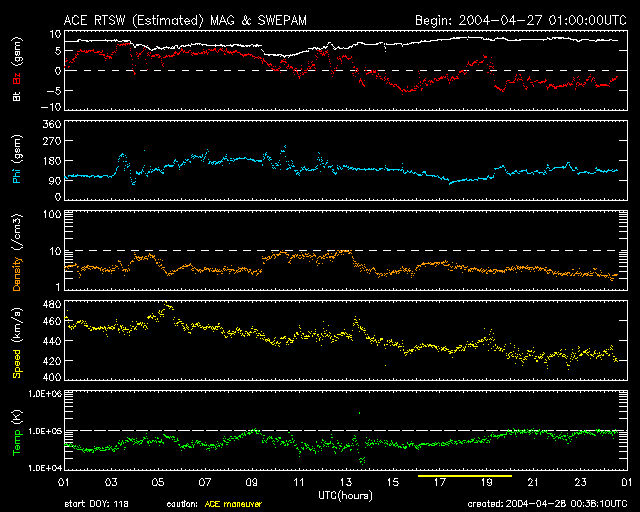Click the 'start DOY: 118' text
This screenshot has width=640, height=512.
click(96, 504)
